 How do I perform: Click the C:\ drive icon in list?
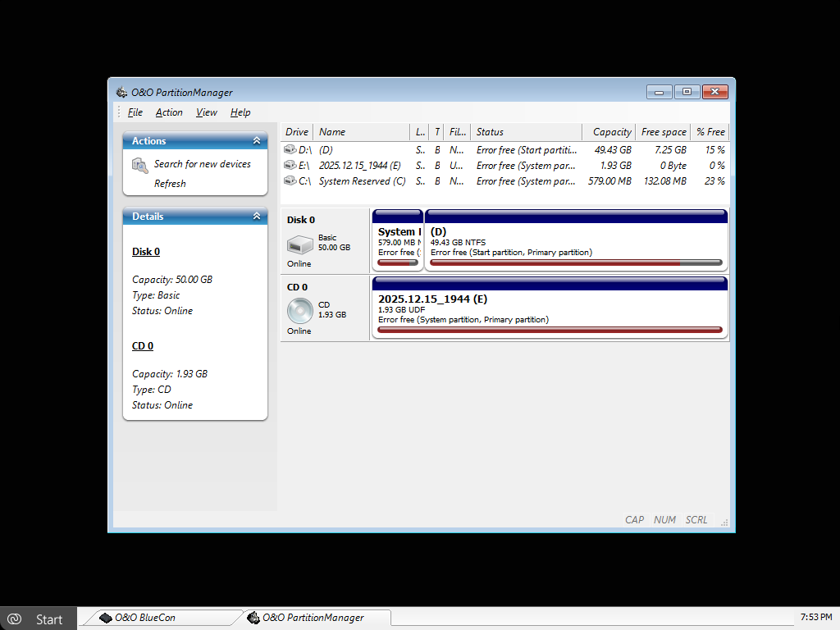[290, 181]
